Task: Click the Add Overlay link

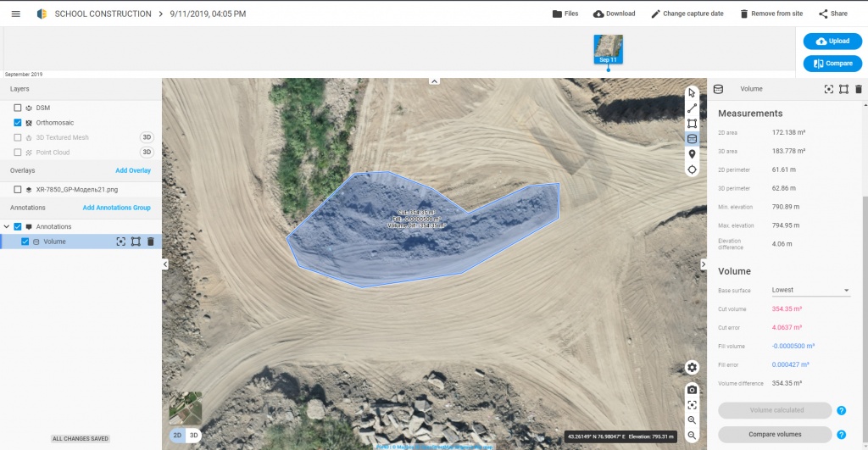Action: click(x=133, y=170)
